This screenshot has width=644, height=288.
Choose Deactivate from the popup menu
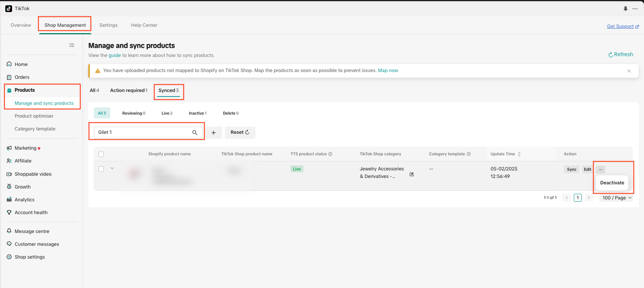612,183
